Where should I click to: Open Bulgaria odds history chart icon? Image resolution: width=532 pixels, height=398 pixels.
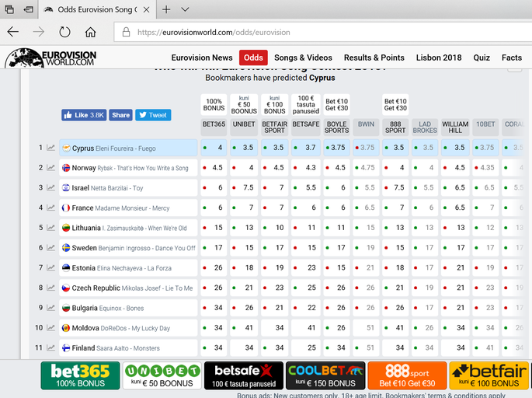(x=50, y=308)
